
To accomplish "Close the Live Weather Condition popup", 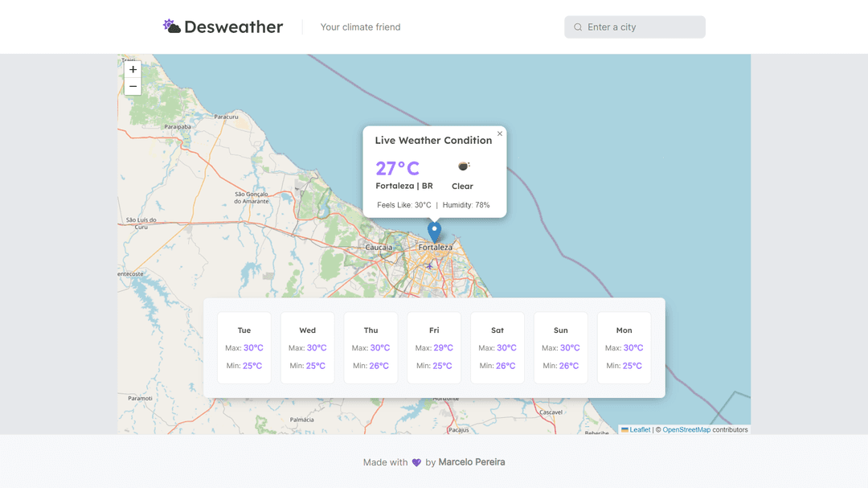I will click(x=499, y=134).
